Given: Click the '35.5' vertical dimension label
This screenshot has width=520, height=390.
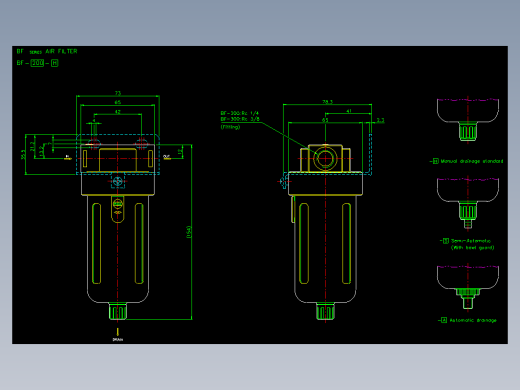Looking at the screenshot, I should coord(23,154).
